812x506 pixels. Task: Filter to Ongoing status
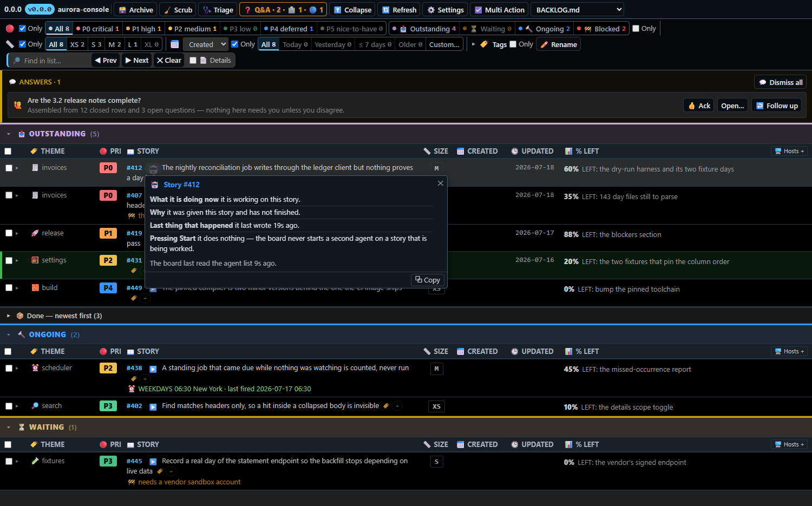point(544,29)
